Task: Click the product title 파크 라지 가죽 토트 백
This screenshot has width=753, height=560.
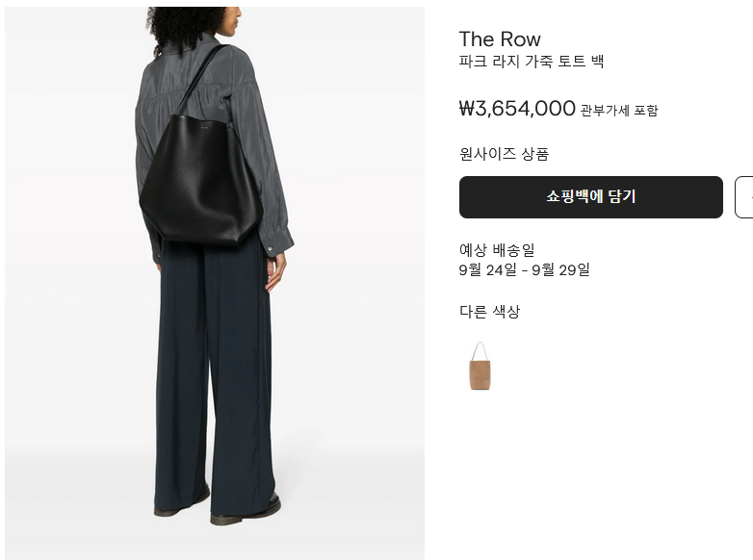Action: (x=532, y=62)
